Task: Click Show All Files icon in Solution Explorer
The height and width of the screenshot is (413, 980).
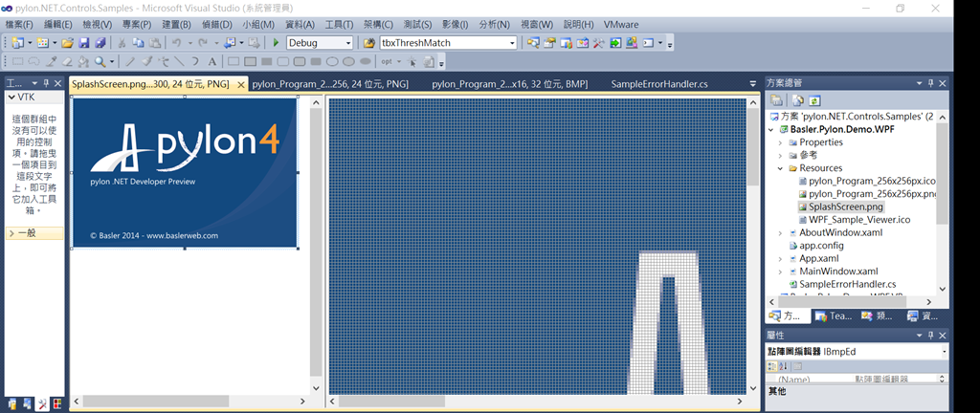Action: pos(797,99)
